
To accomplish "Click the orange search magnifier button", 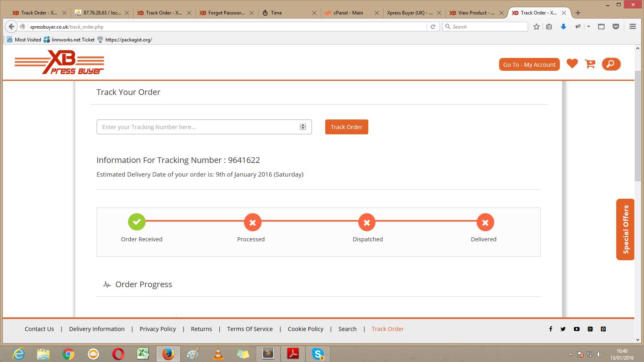I will [x=611, y=64].
